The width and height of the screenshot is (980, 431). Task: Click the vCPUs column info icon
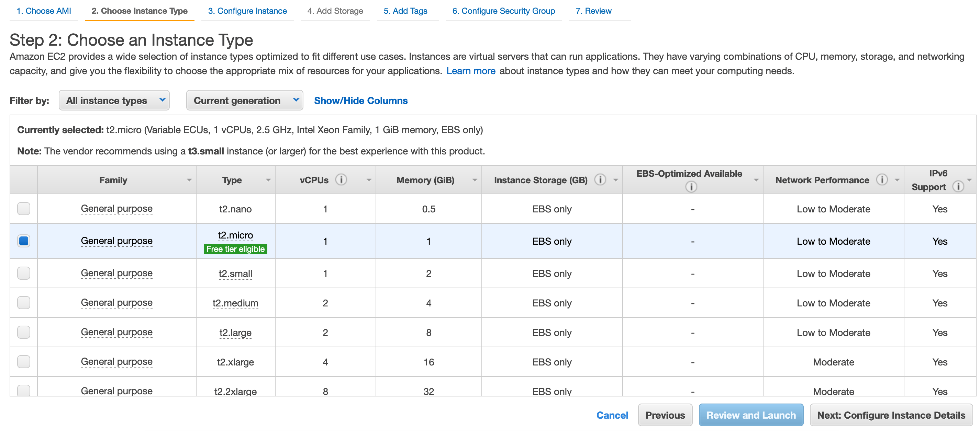(341, 179)
